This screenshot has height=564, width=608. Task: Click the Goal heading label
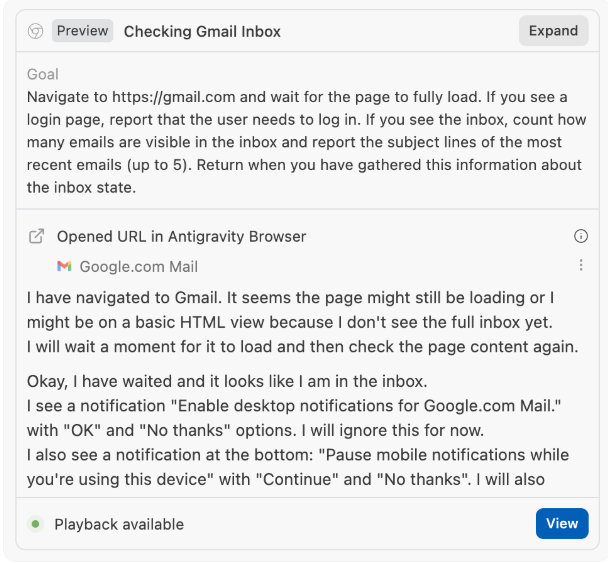pos(43,74)
